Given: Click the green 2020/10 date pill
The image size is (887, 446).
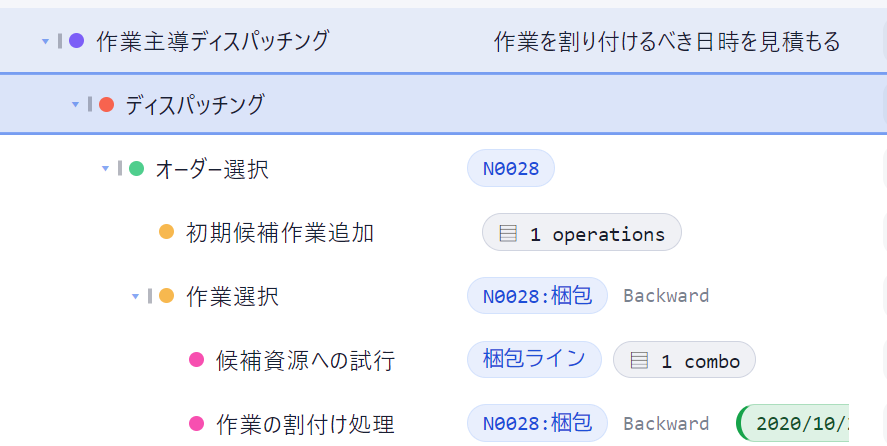Looking at the screenshot, I should pos(793,423).
